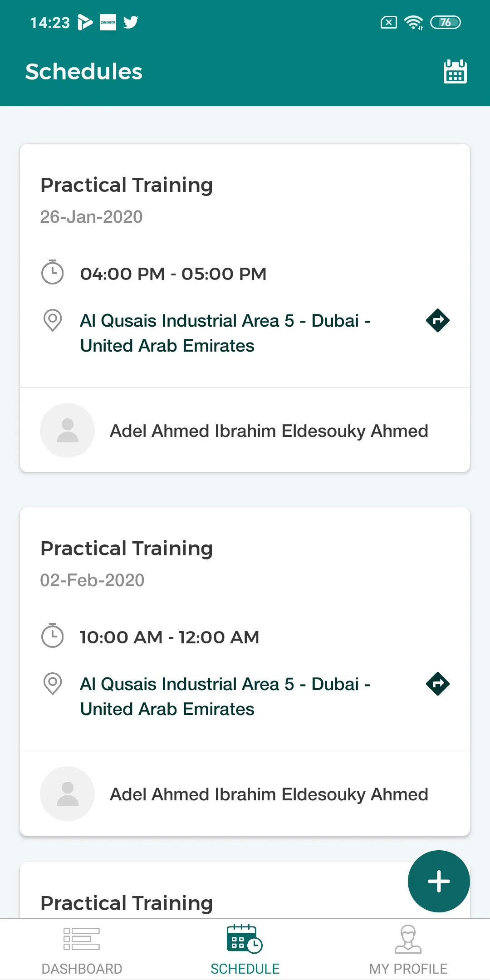Image resolution: width=490 pixels, height=980 pixels.
Task: Tap Twitter notification icon in status bar
Action: click(x=131, y=22)
